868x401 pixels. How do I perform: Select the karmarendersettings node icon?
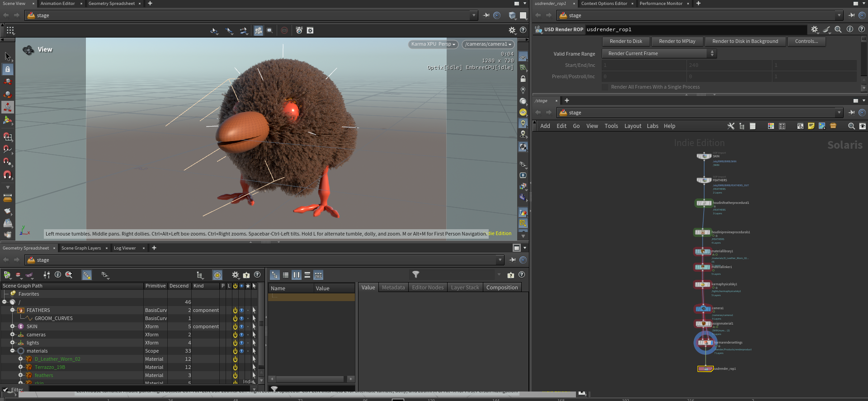705,343
